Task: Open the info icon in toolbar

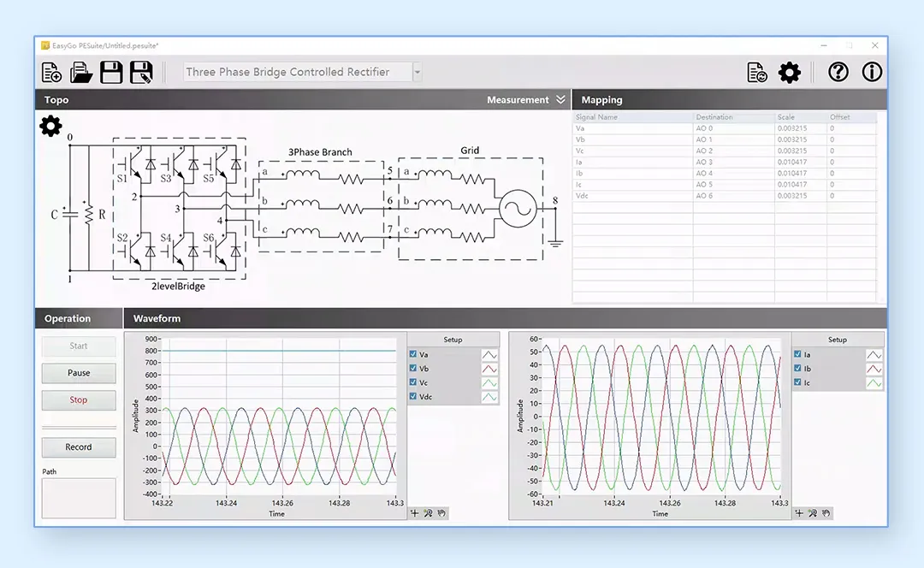Action: pyautogui.click(x=872, y=72)
